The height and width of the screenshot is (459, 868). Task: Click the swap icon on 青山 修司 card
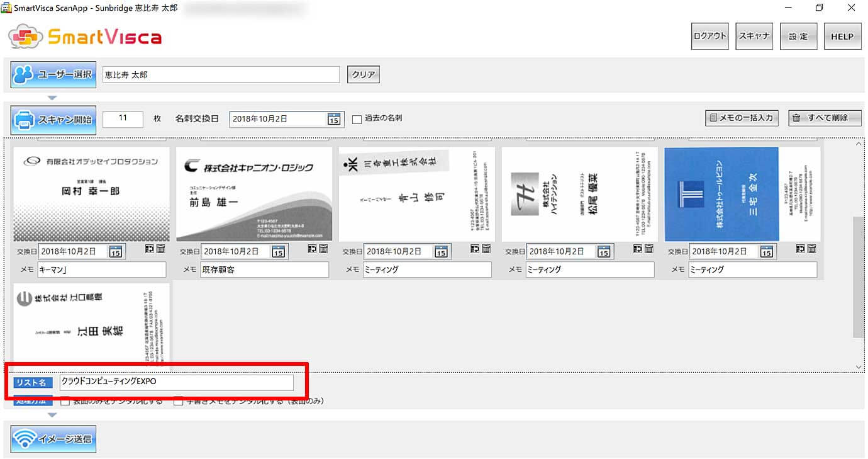[x=475, y=249]
